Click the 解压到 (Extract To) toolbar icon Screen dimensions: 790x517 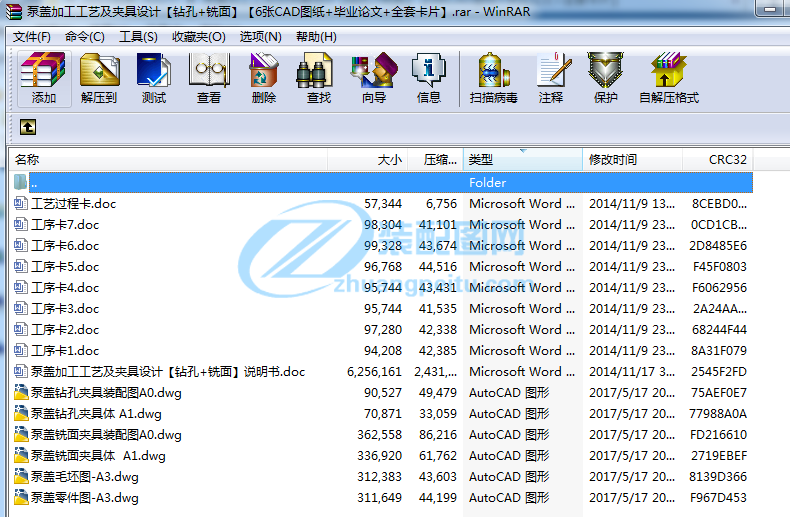click(x=99, y=79)
